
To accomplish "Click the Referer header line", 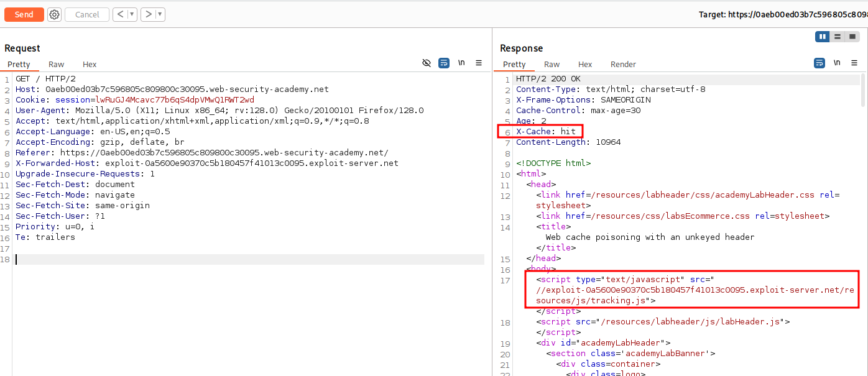I will click(x=202, y=153).
